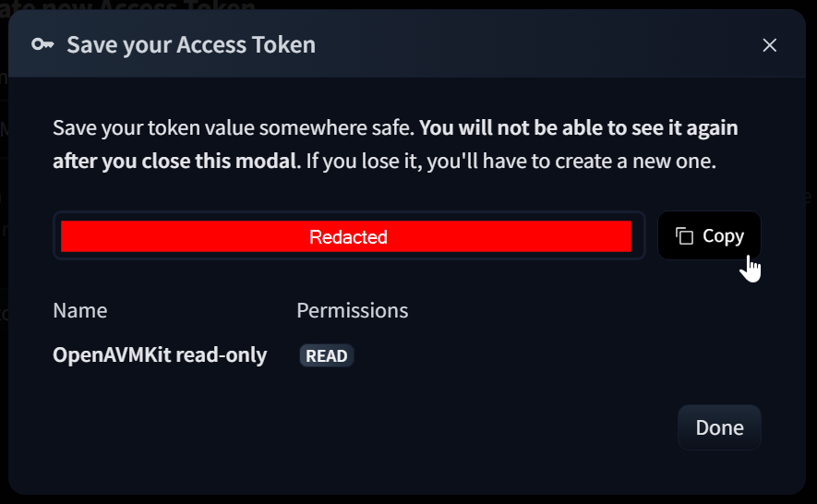Click the Save your Access Token title
817x504 pixels.
point(191,45)
